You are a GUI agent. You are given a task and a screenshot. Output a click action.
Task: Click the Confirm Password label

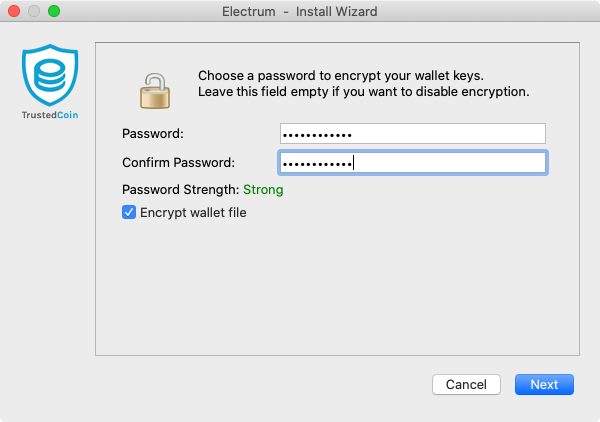pos(178,163)
